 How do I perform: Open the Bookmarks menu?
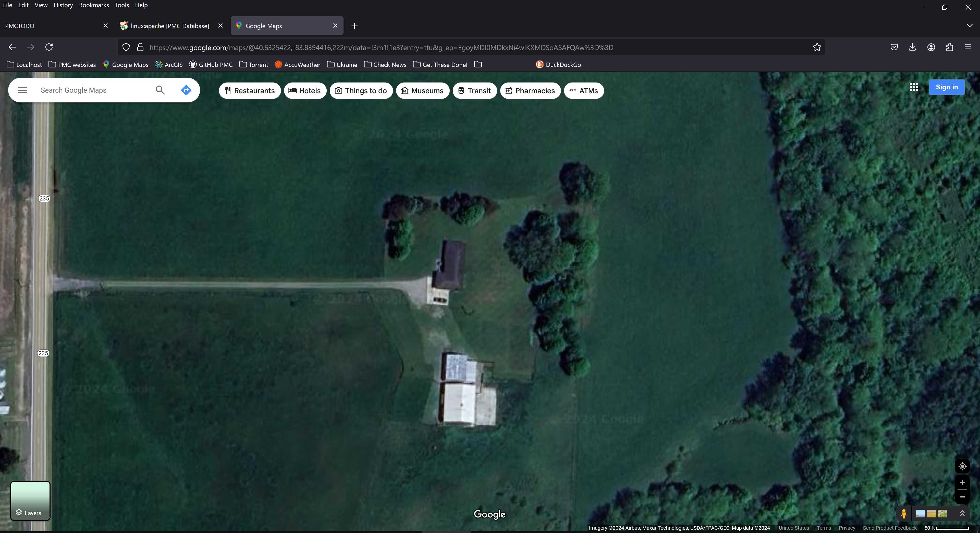tap(94, 5)
